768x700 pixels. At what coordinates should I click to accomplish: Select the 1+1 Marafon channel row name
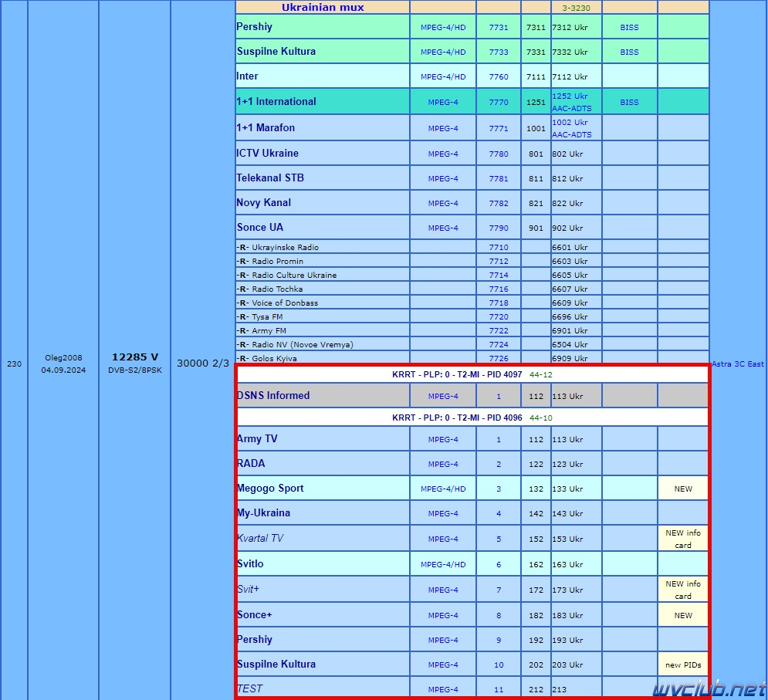tap(266, 128)
